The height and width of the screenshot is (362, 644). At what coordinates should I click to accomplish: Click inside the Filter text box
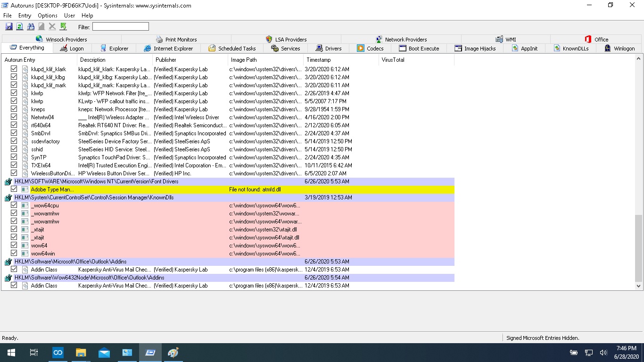[x=120, y=27]
